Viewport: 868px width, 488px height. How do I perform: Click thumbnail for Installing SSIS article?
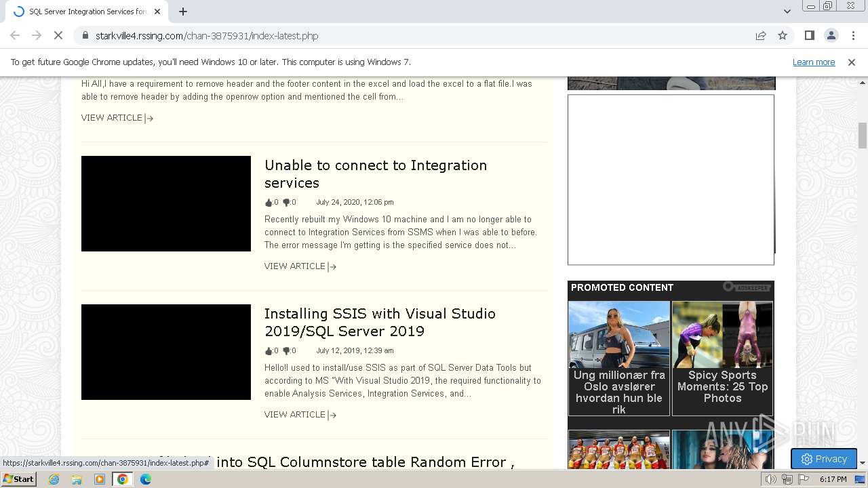166,352
